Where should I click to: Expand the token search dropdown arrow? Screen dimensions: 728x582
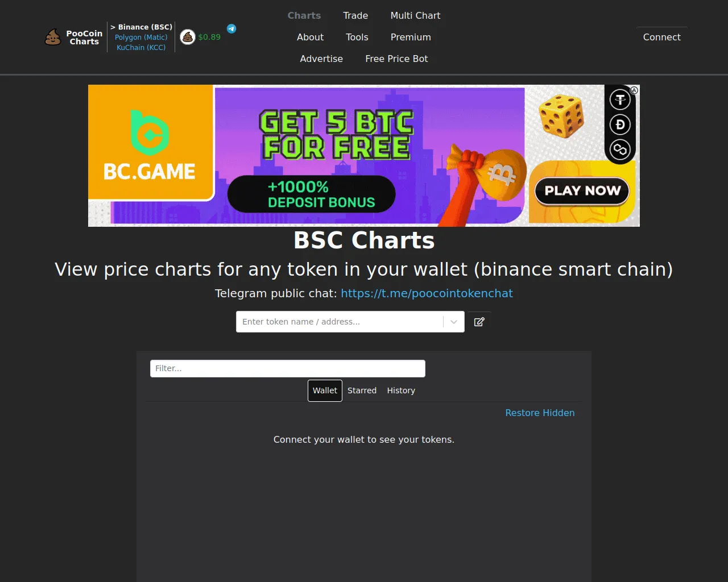[454, 322]
